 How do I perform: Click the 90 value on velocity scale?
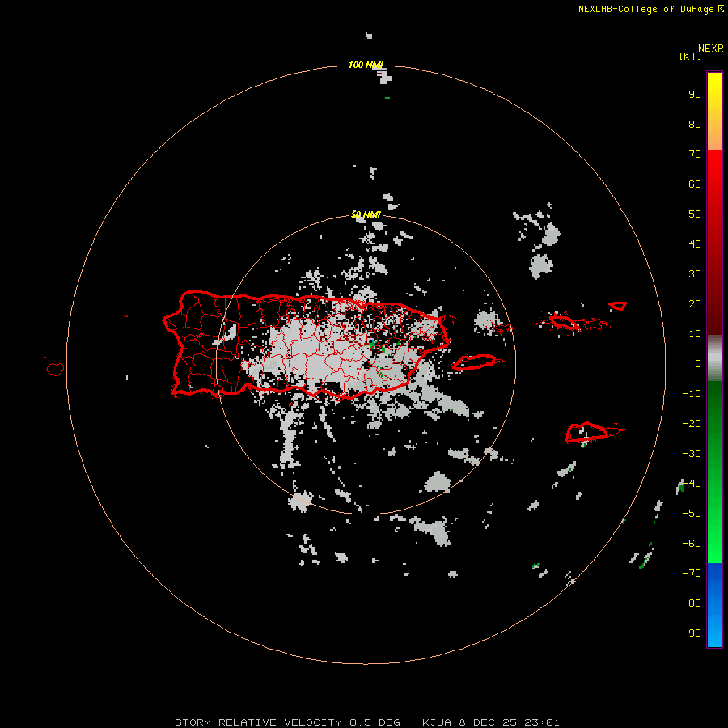[x=695, y=95]
